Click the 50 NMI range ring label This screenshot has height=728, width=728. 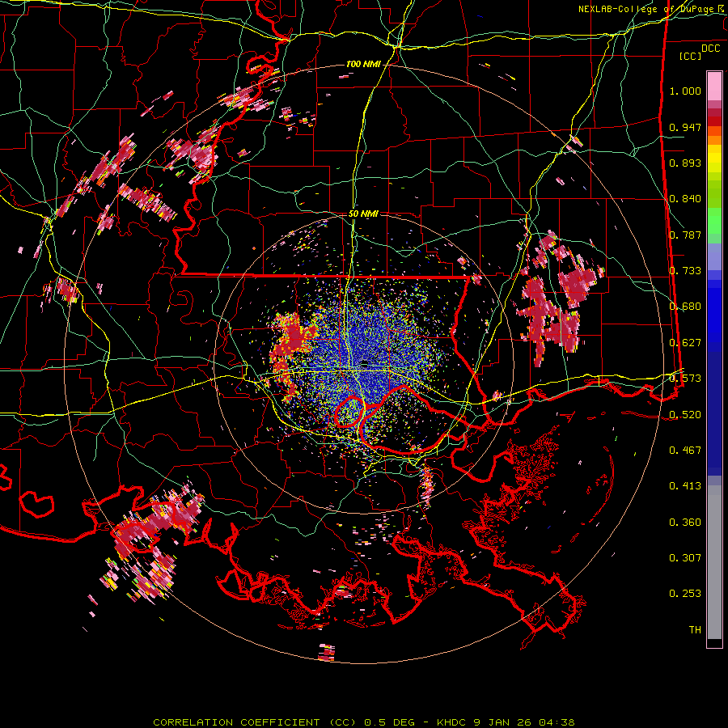(x=363, y=214)
